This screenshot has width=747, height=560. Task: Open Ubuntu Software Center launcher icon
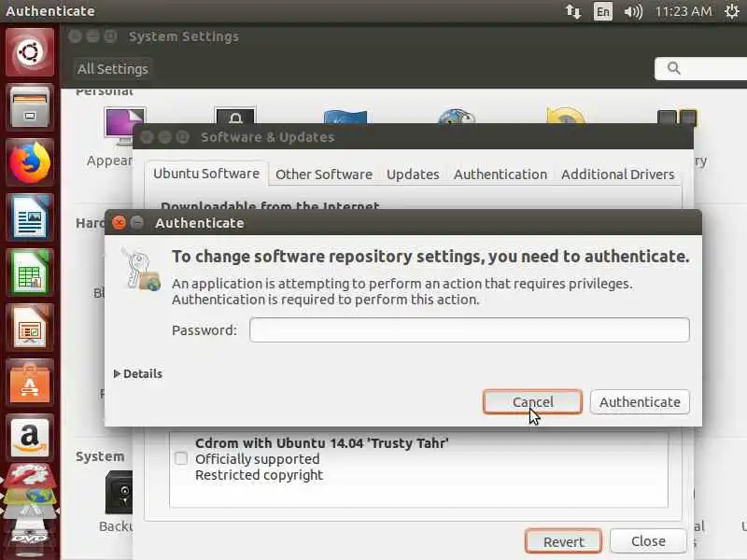click(30, 384)
